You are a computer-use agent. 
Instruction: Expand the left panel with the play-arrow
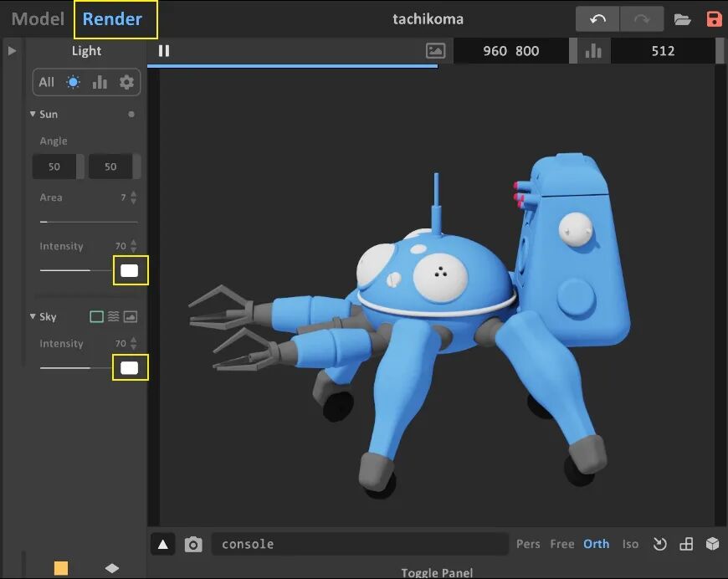click(12, 50)
